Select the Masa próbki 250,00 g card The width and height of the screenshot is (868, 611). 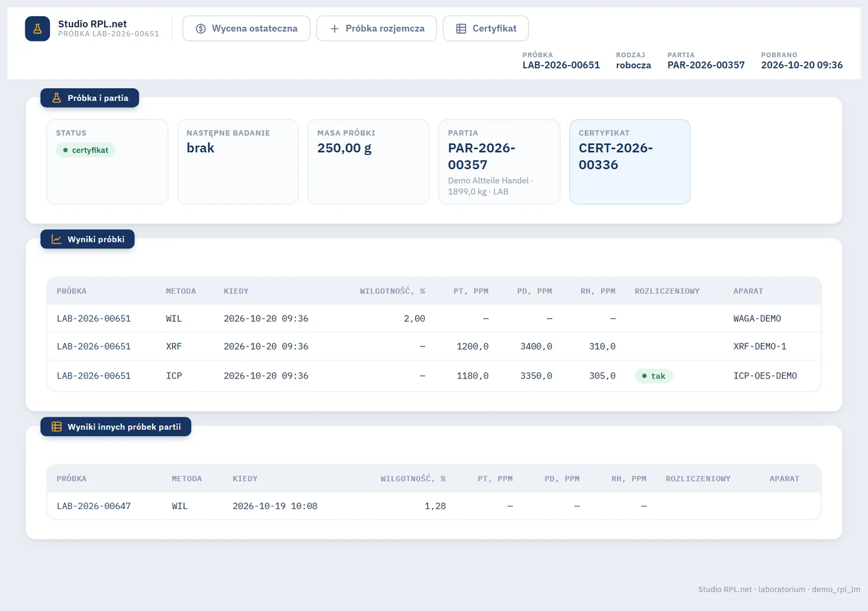pos(368,162)
